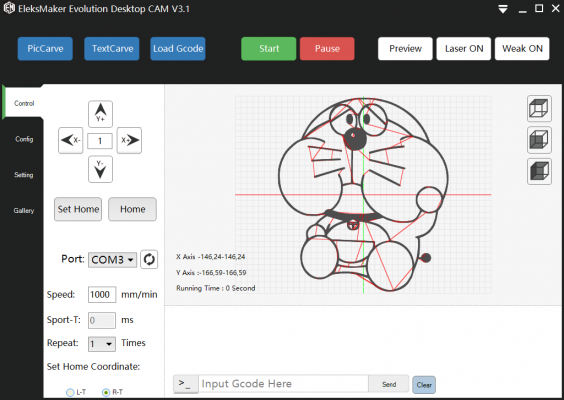
Task: Click the EleksMaker logo in title bar
Action: pyautogui.click(x=9, y=8)
